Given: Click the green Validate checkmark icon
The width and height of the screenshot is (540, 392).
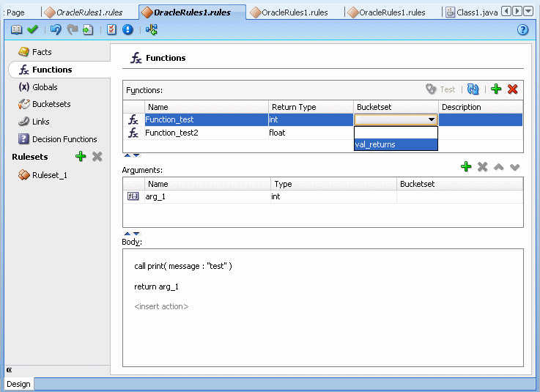Looking at the screenshot, I should click(x=32, y=29).
